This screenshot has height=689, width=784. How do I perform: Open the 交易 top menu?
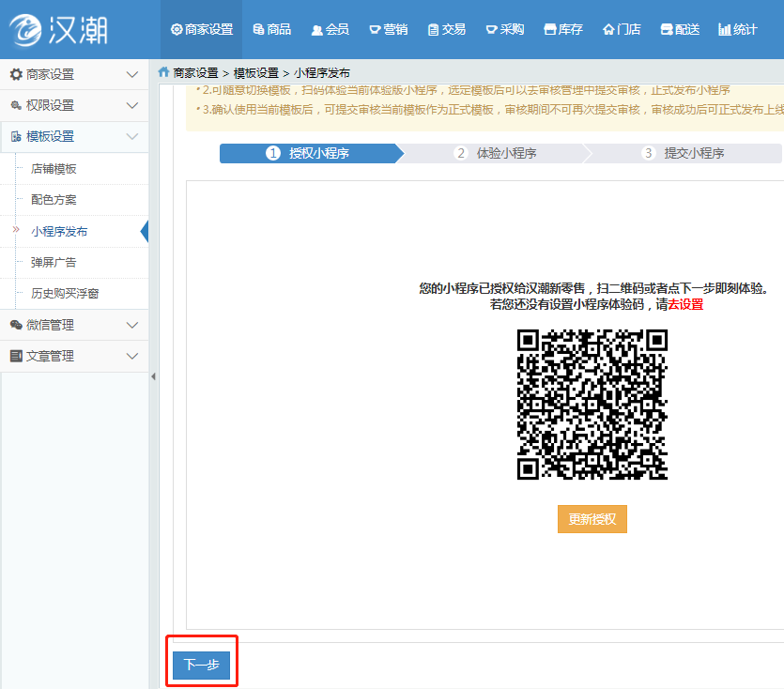(447, 29)
